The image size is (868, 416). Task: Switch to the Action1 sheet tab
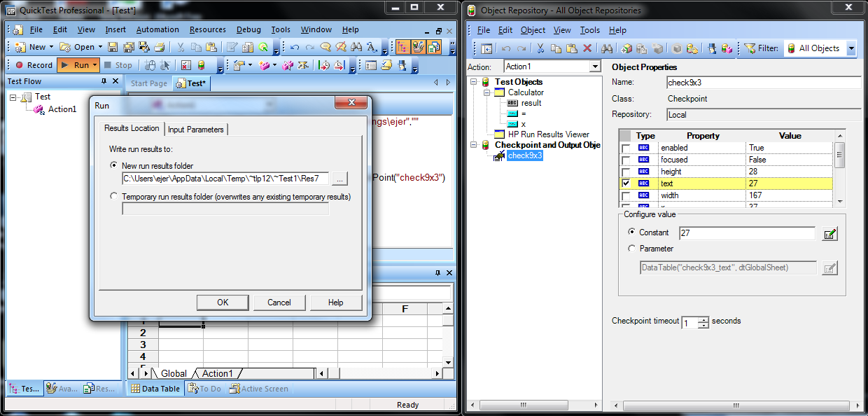(x=217, y=373)
